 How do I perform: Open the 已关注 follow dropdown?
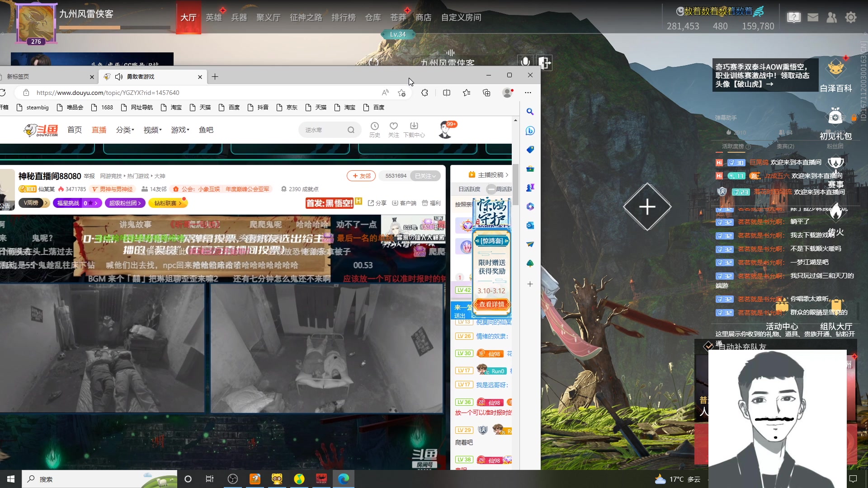[425, 176]
